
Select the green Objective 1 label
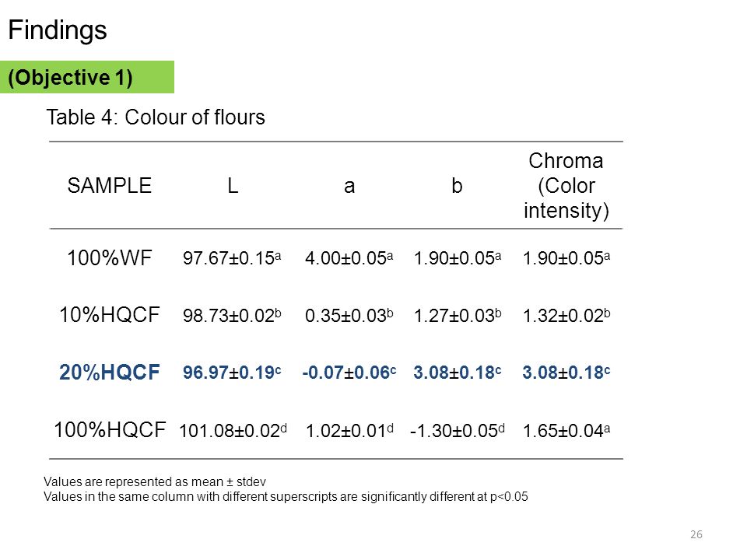click(86, 77)
